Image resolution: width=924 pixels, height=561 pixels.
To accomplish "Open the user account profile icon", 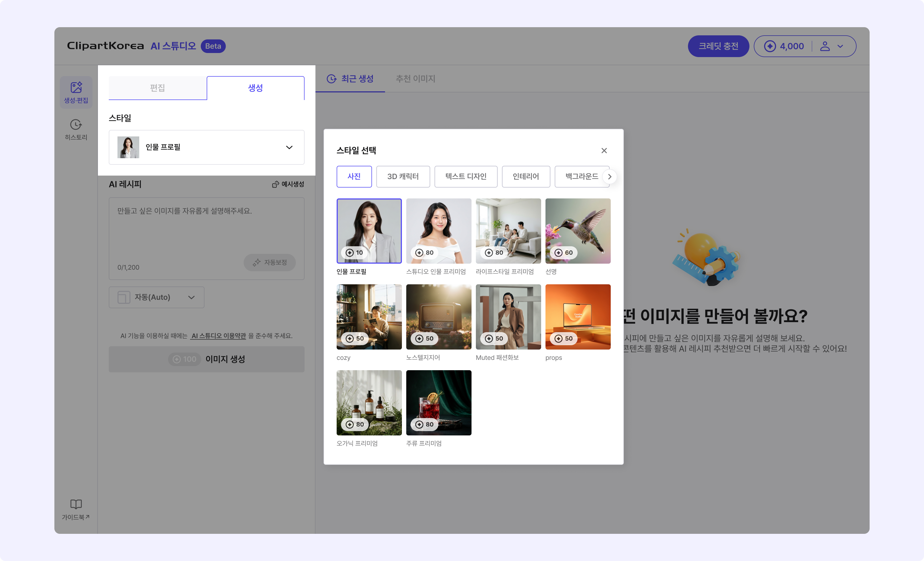I will 825,46.
